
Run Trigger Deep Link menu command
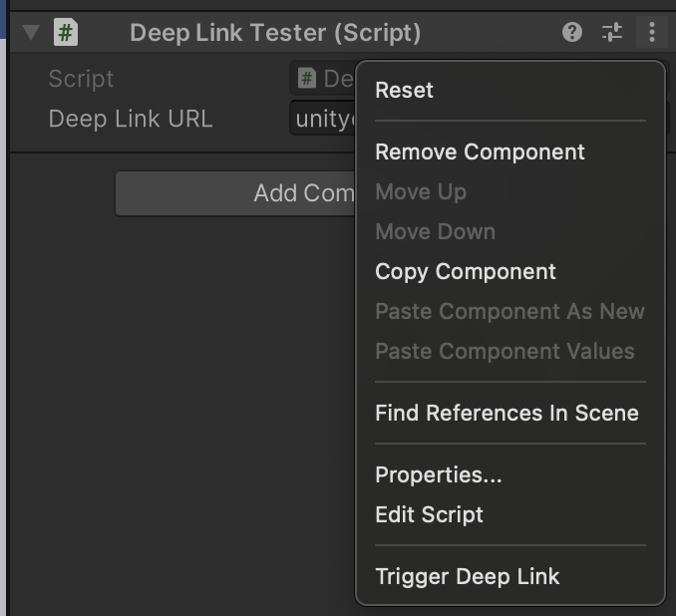pos(467,576)
